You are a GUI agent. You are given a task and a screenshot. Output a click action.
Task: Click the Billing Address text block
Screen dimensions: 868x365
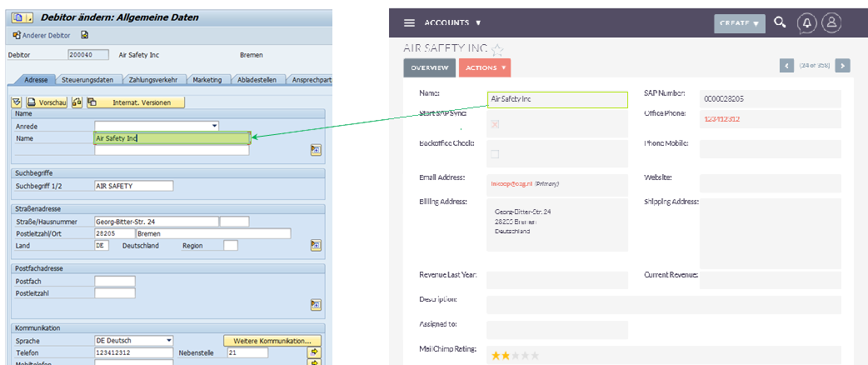(x=522, y=222)
